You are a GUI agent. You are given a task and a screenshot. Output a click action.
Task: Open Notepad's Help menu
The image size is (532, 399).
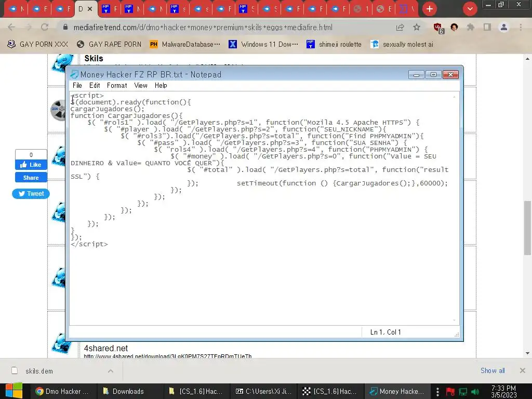click(161, 86)
